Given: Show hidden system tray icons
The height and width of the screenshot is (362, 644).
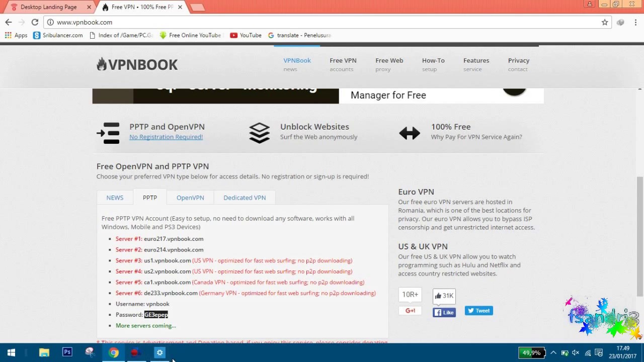Looking at the screenshot, I should [x=553, y=352].
